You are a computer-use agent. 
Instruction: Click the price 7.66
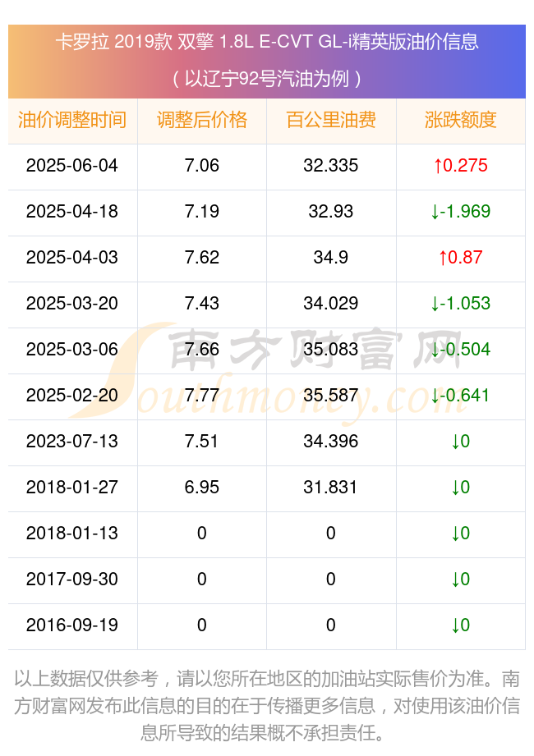(x=201, y=349)
